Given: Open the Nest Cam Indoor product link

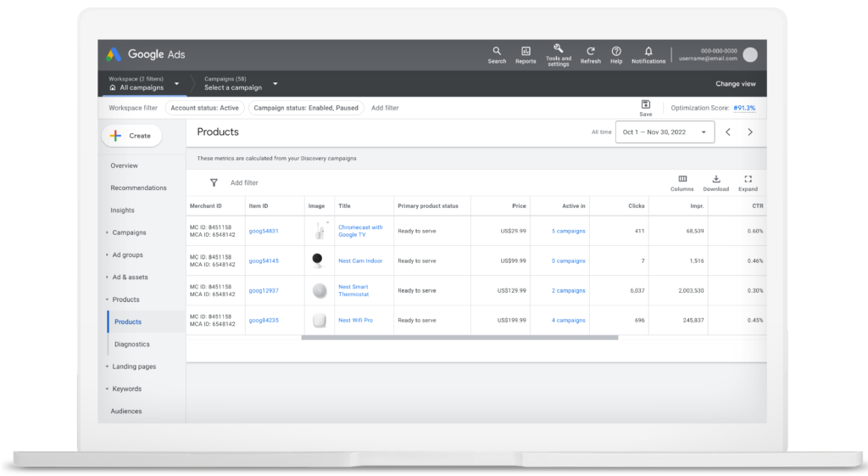Looking at the screenshot, I should (x=359, y=260).
